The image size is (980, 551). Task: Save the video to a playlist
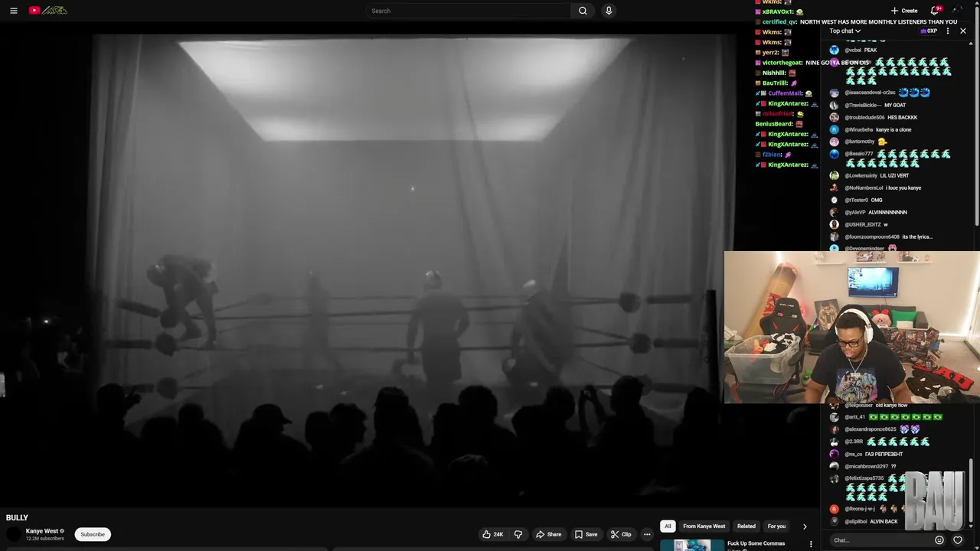point(586,534)
